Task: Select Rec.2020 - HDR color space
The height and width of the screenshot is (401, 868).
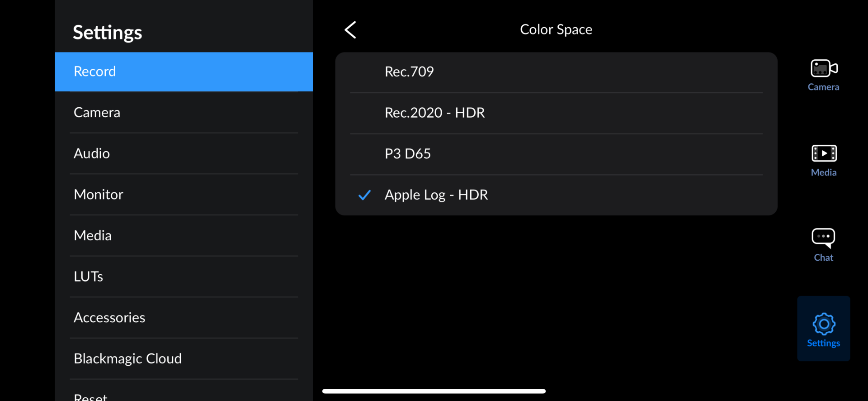Action: point(556,113)
